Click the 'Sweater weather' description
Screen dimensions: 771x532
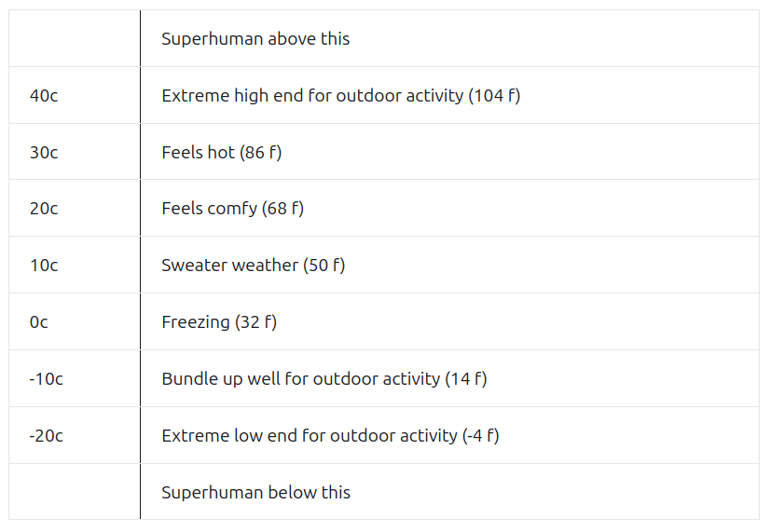(x=229, y=266)
